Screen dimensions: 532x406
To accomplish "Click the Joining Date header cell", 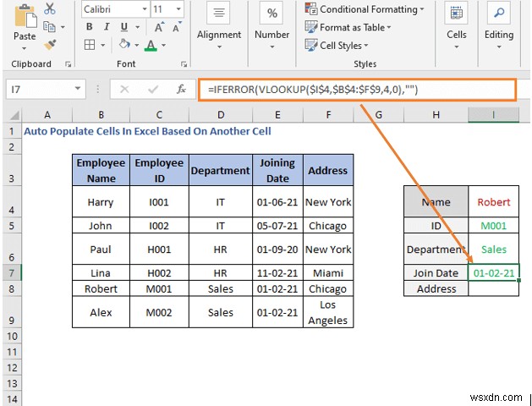I will point(277,170).
